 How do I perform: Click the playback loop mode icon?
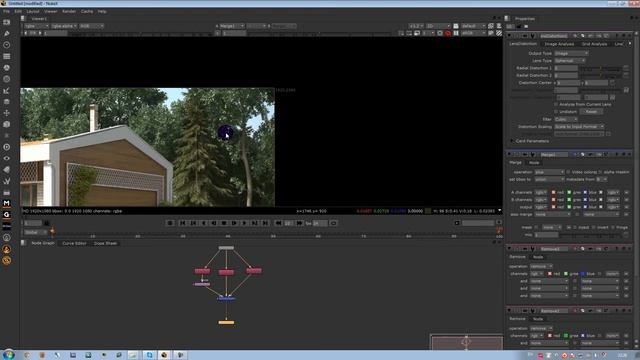(x=333, y=223)
